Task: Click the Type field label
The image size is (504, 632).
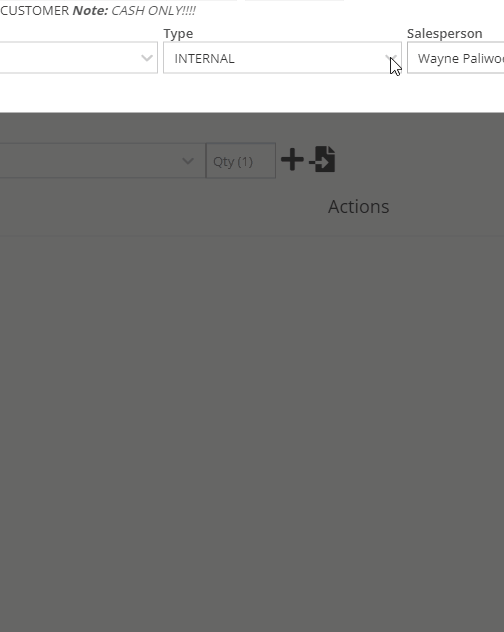Action: [x=178, y=33]
